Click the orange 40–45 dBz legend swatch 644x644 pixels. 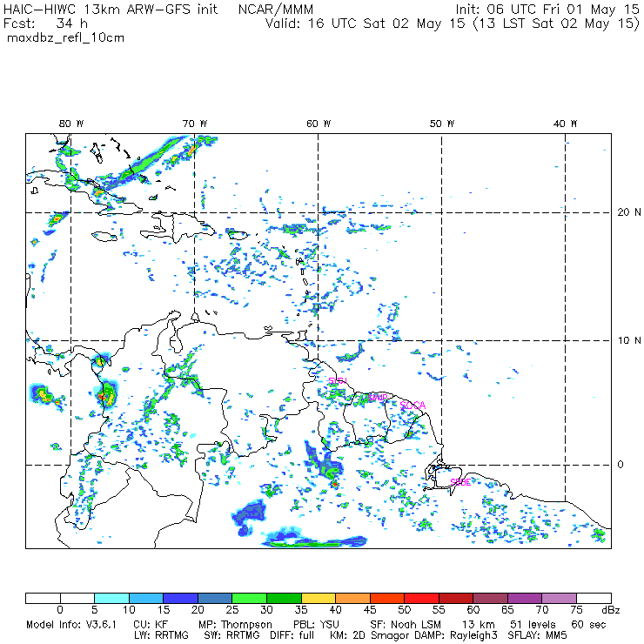click(x=352, y=598)
